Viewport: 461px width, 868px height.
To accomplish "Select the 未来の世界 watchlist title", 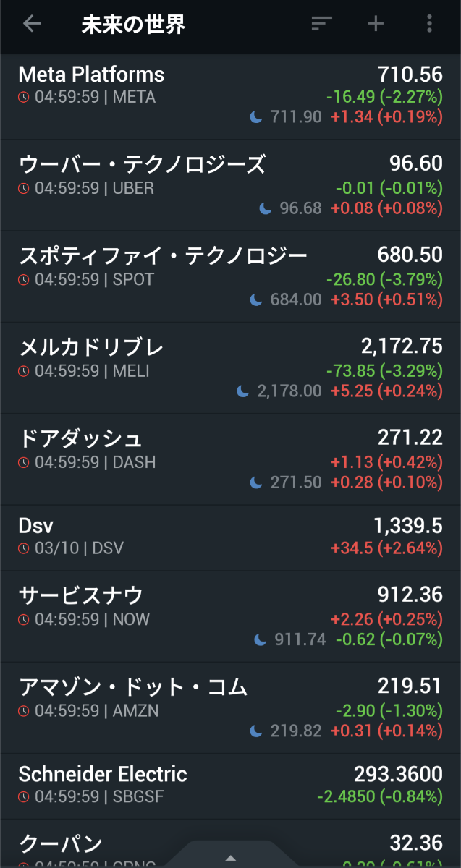I will (133, 25).
